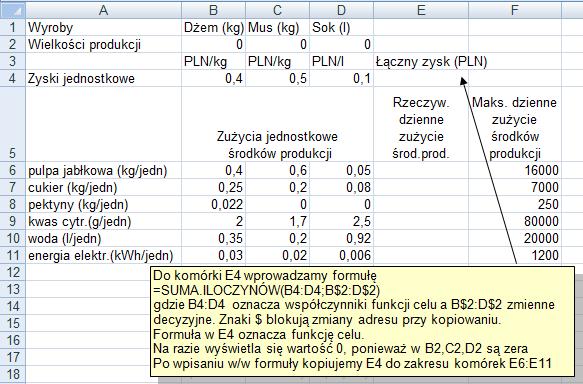This screenshot has width=583, height=384.
Task: Select max value 20000
Action: (x=515, y=238)
